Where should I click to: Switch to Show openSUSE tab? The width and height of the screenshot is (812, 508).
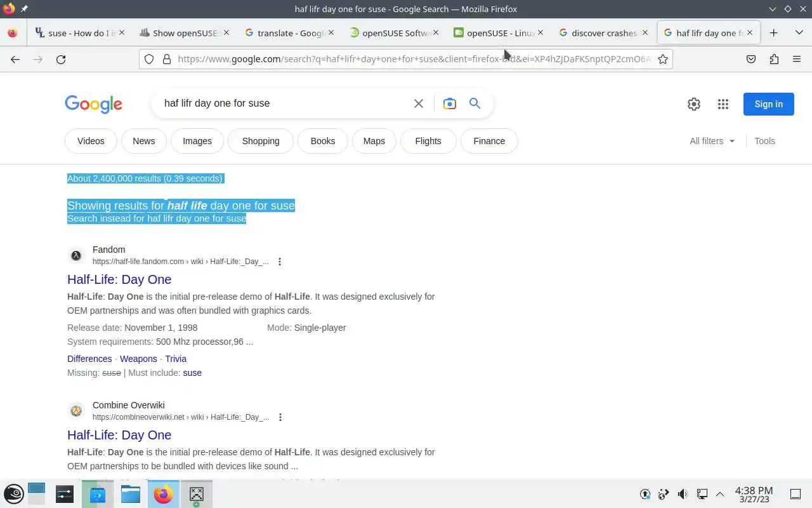[x=184, y=32]
